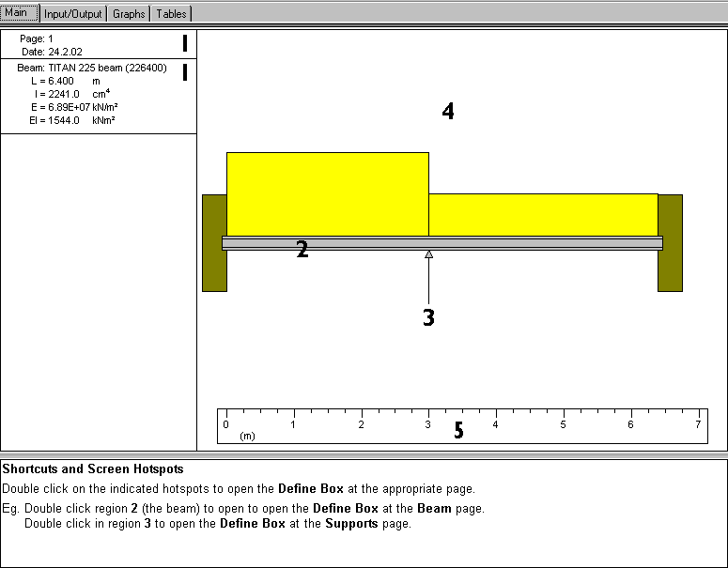Click the mid-span support triangle under the beam
This screenshot has height=568, width=728.
click(428, 254)
